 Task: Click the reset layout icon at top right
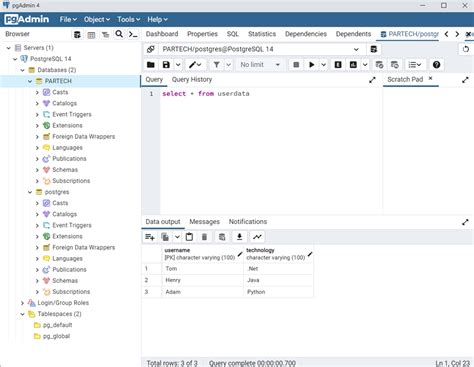click(466, 49)
